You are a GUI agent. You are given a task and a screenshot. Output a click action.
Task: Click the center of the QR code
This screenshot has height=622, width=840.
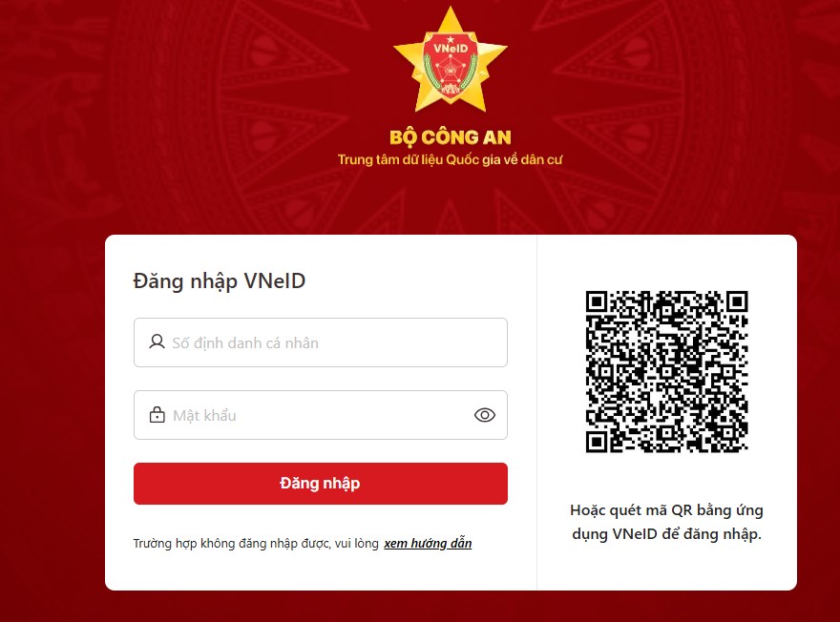[x=666, y=371]
